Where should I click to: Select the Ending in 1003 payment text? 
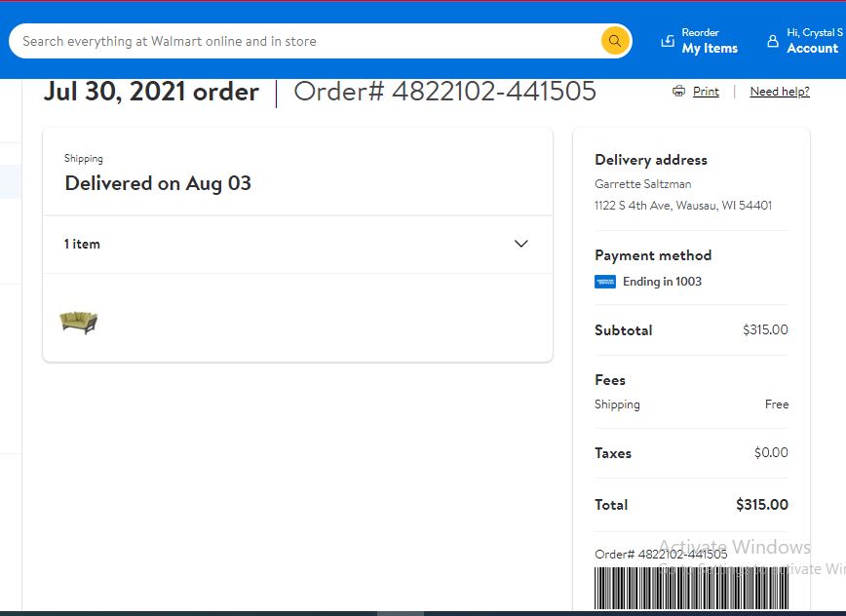click(x=662, y=282)
